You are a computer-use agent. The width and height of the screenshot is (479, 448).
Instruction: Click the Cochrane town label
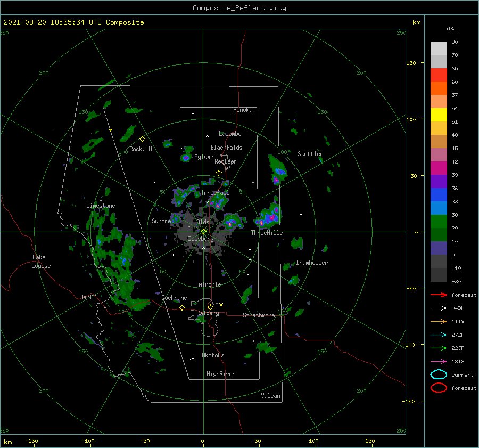pos(174,298)
